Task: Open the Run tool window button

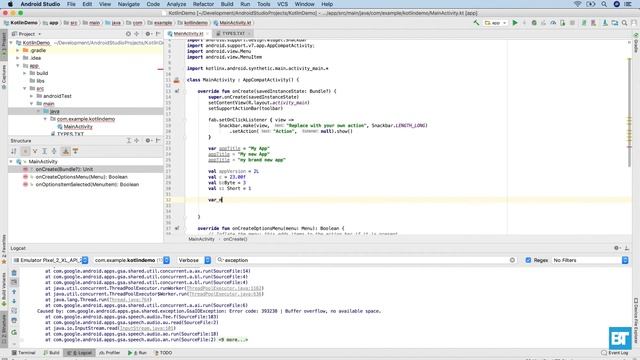Action: (137, 353)
